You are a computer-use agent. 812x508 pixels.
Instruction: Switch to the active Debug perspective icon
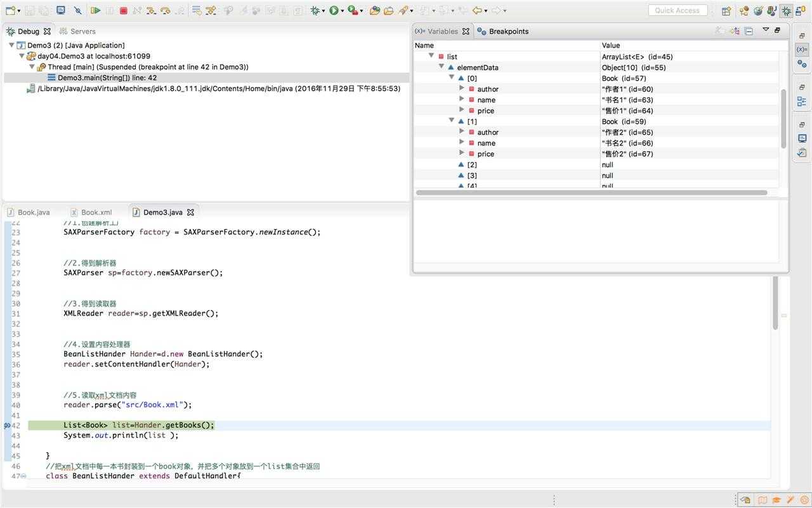coord(786,11)
